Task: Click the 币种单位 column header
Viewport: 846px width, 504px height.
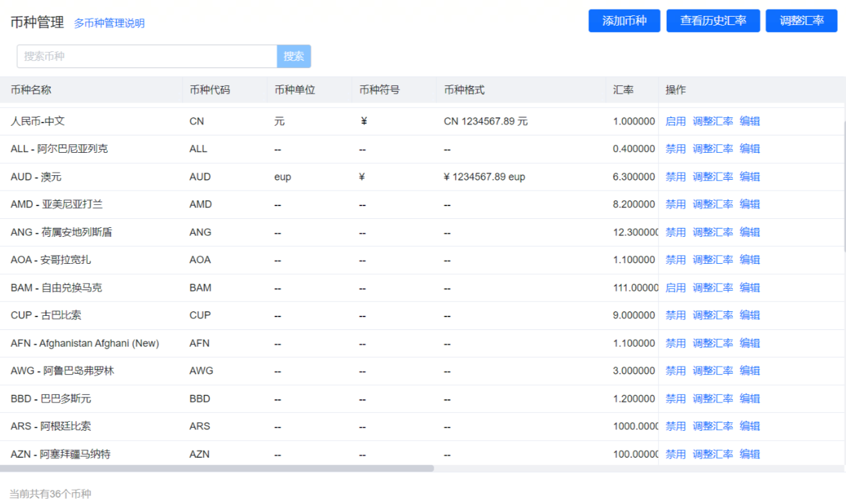Action: 310,90
